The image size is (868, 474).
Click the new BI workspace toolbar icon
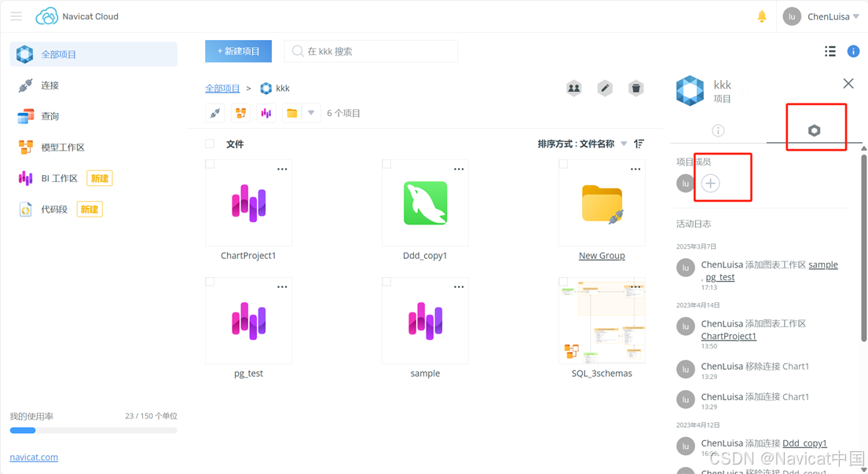tap(266, 113)
